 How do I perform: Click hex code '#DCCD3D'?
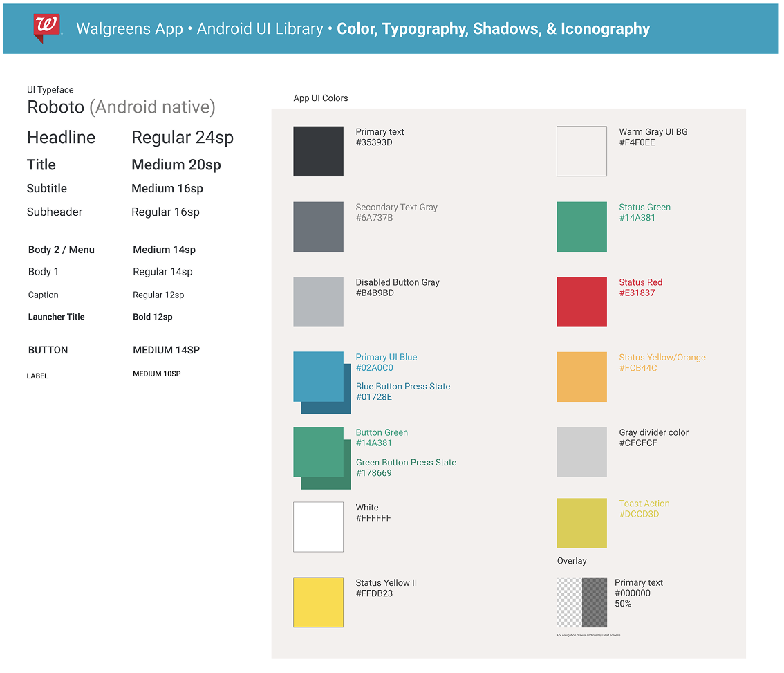[x=639, y=514]
